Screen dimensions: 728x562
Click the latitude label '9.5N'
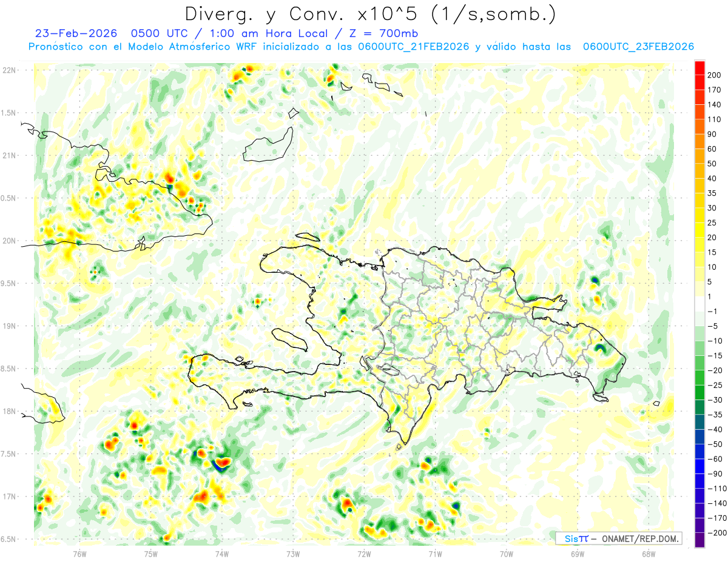tap(9, 283)
